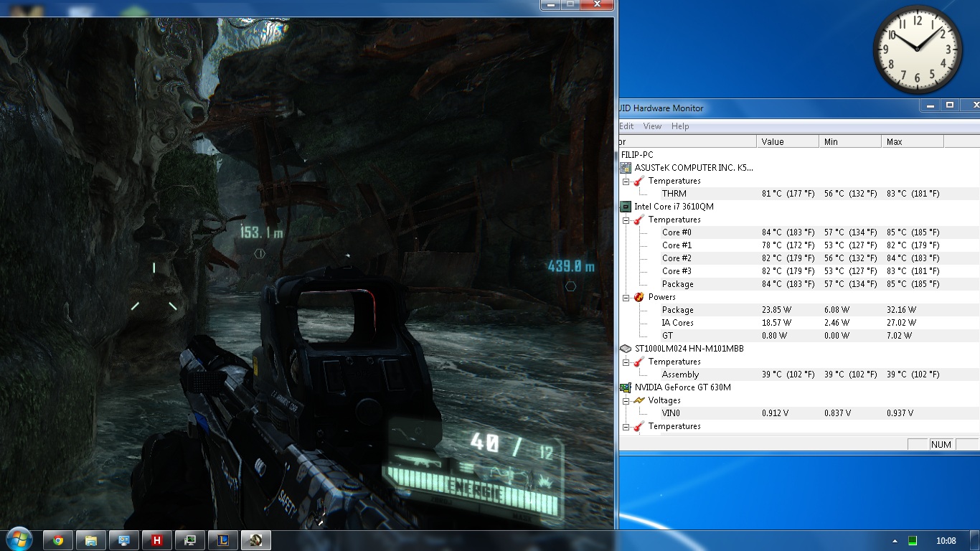Open the League of Legends taskbar icon

223,540
